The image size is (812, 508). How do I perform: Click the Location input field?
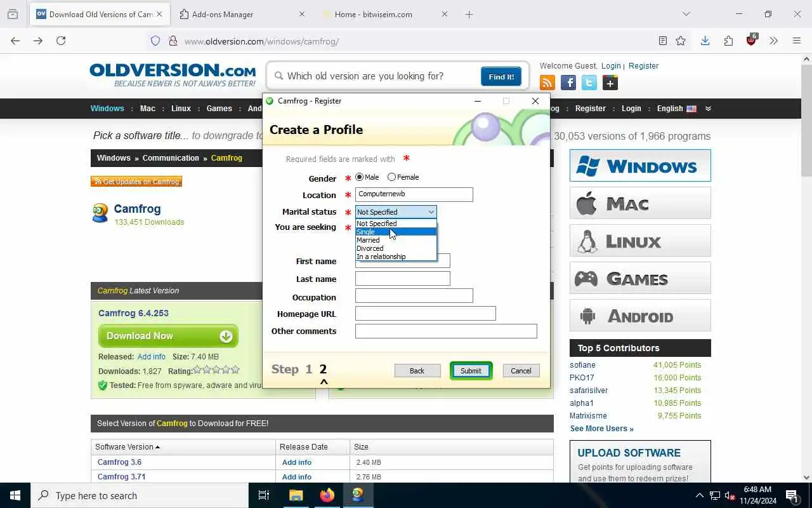(x=414, y=194)
